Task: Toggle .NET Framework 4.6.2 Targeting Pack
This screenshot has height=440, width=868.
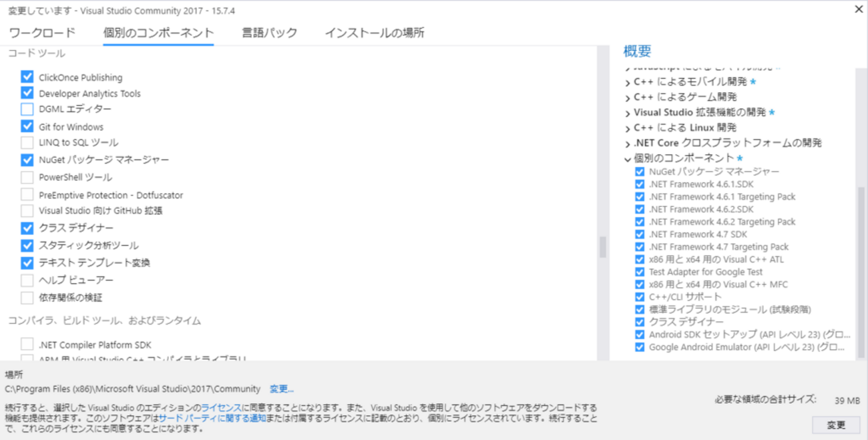Action: 640,222
